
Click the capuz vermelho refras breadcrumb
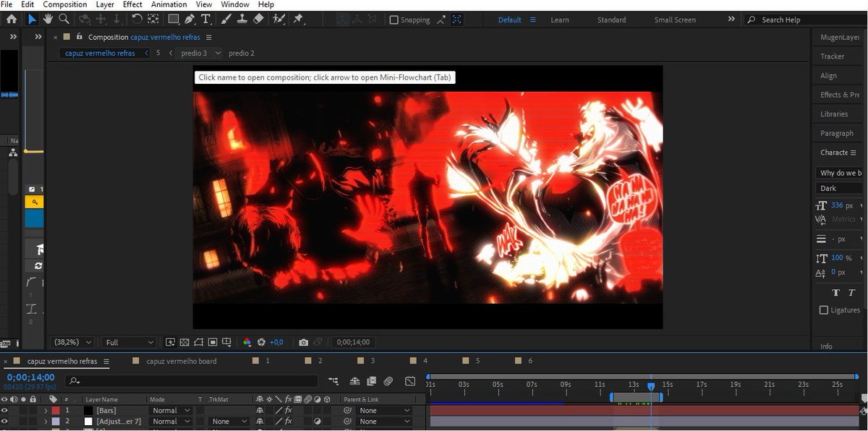[100, 53]
